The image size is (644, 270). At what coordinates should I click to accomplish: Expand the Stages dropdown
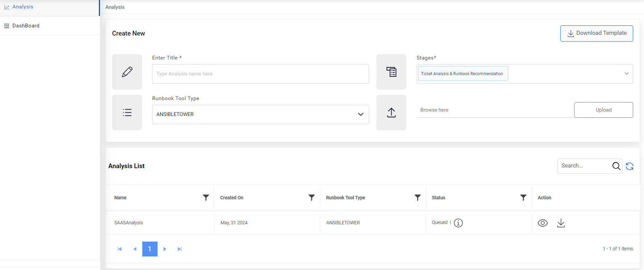pyautogui.click(x=626, y=74)
